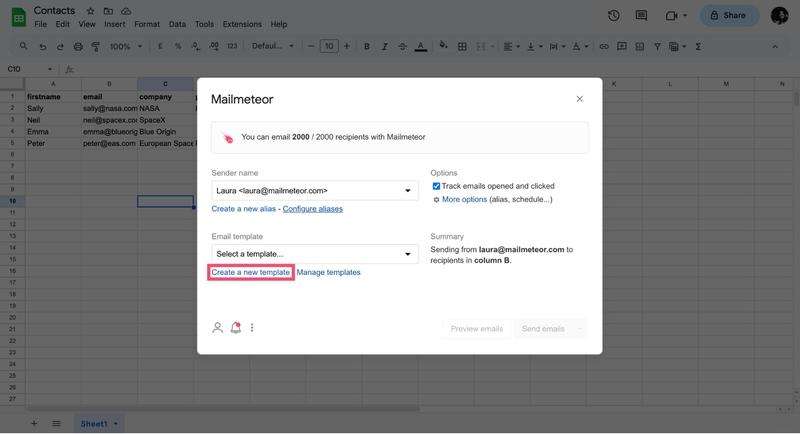Click the Preview emails button

pyautogui.click(x=477, y=328)
